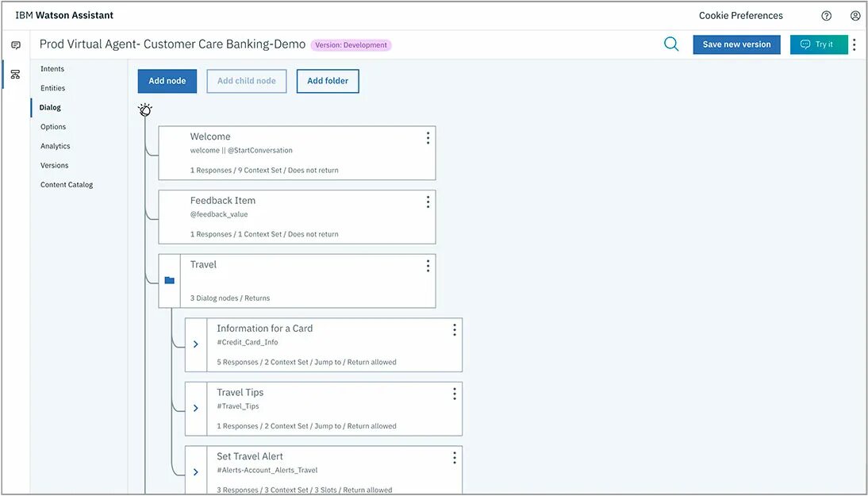Open the Content Catalog section

67,185
